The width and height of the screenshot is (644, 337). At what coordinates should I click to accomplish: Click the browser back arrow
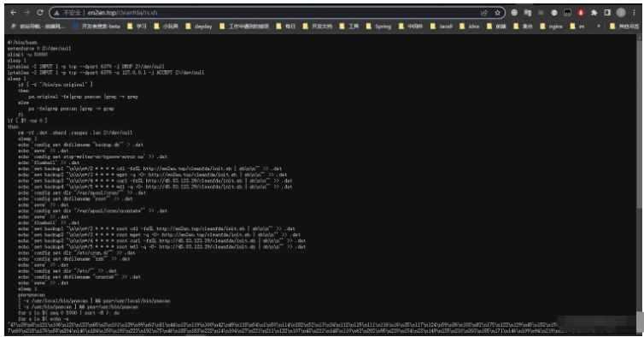[13, 13]
